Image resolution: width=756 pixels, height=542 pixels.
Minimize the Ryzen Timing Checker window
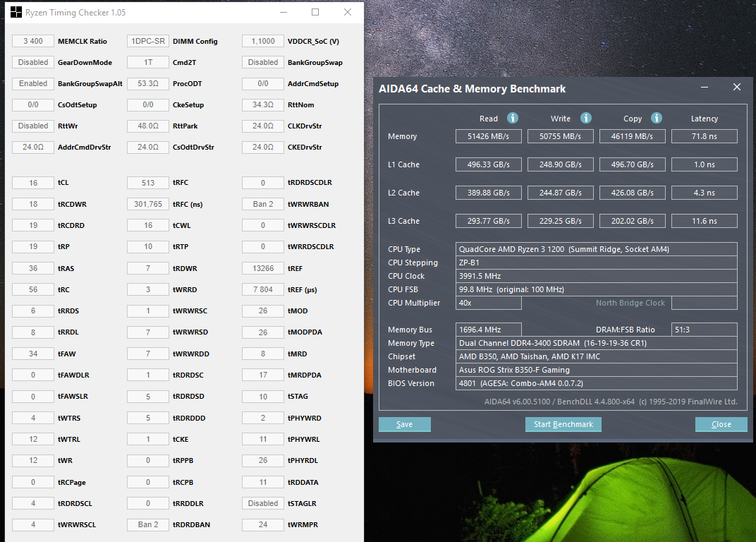(x=283, y=12)
